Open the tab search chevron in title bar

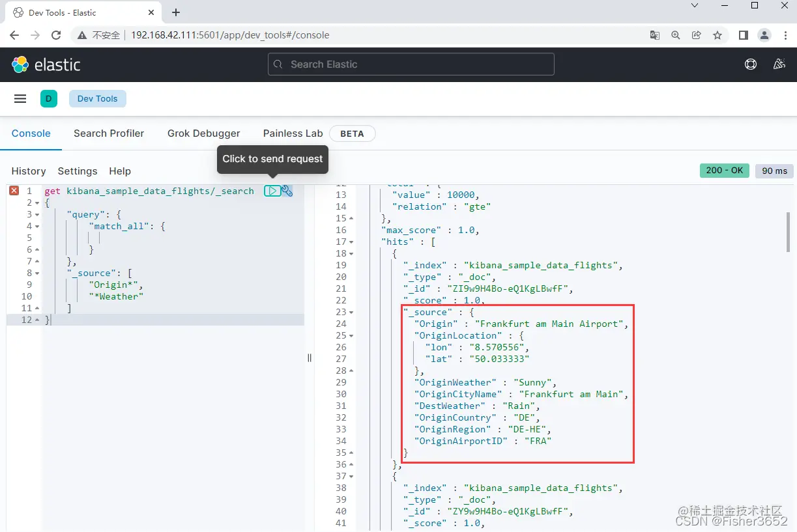pyautogui.click(x=695, y=5)
